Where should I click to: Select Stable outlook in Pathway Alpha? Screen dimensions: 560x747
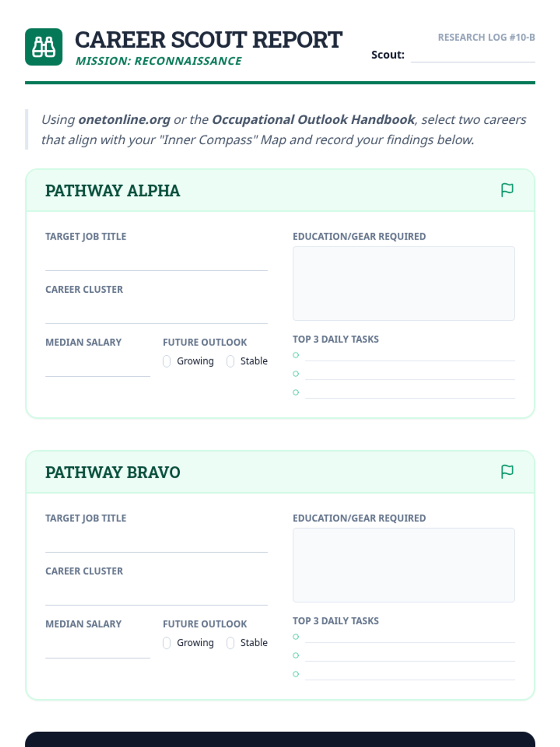[230, 361]
